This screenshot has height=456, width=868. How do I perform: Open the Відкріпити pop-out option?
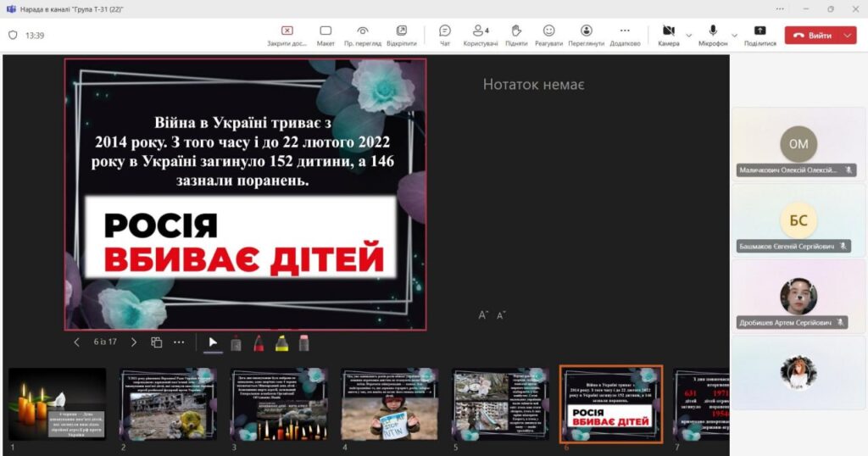coord(401,35)
